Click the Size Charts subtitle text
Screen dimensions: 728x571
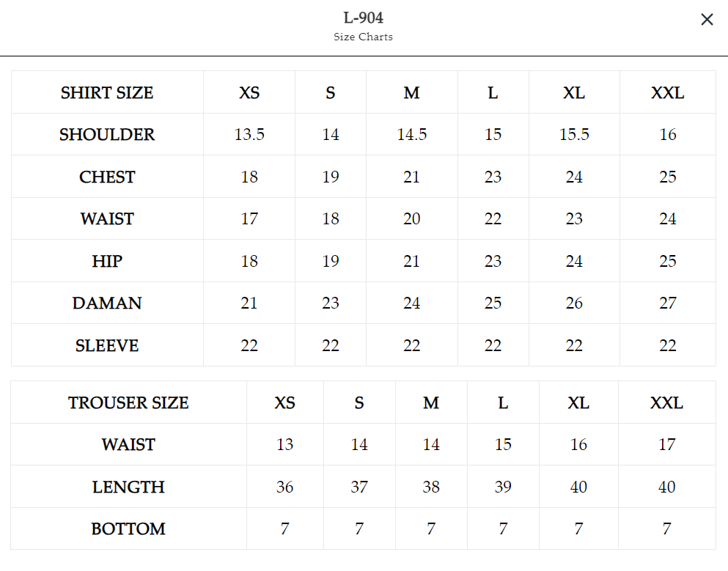click(363, 37)
